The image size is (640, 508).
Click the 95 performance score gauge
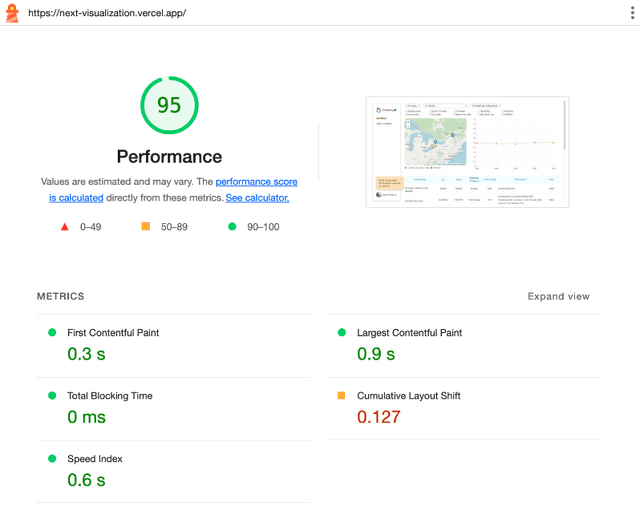pyautogui.click(x=169, y=105)
